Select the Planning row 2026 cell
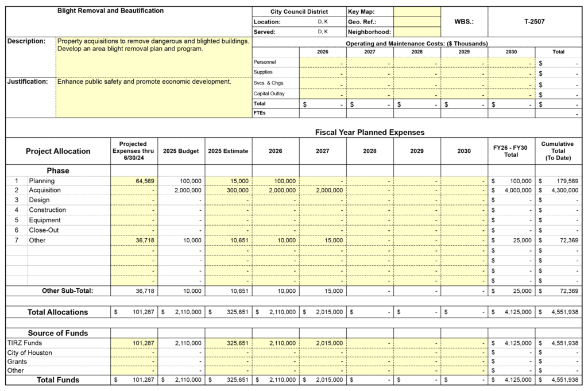Image resolution: width=588 pixels, height=391 pixels. 275,181
